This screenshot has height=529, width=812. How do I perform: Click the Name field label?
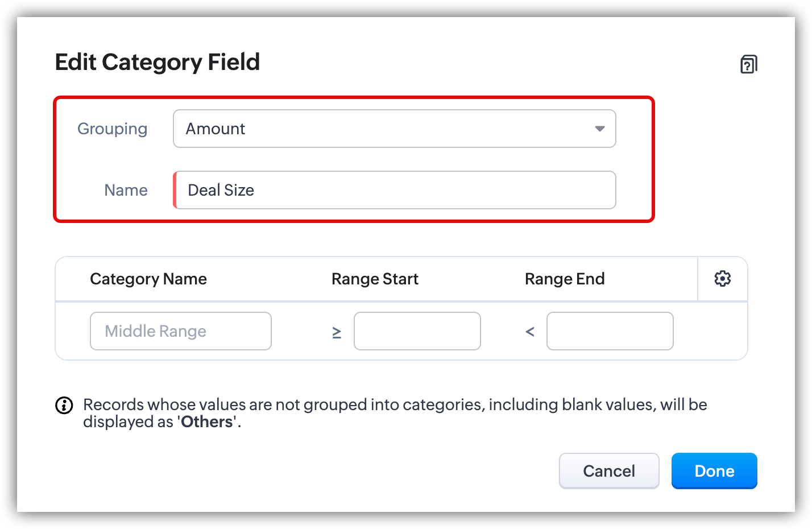tap(126, 190)
